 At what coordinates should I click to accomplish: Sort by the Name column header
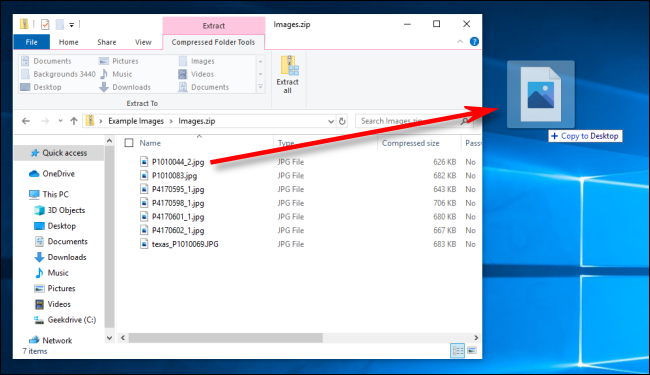point(150,143)
